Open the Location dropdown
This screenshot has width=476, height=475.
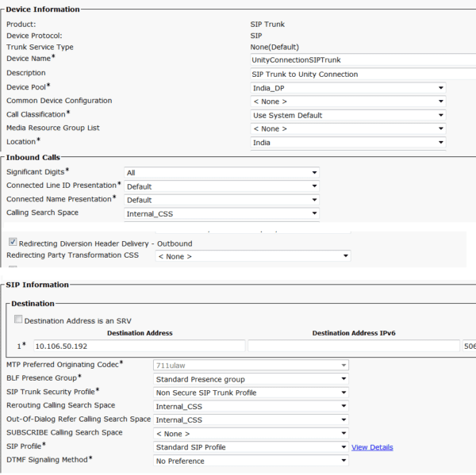click(347, 143)
